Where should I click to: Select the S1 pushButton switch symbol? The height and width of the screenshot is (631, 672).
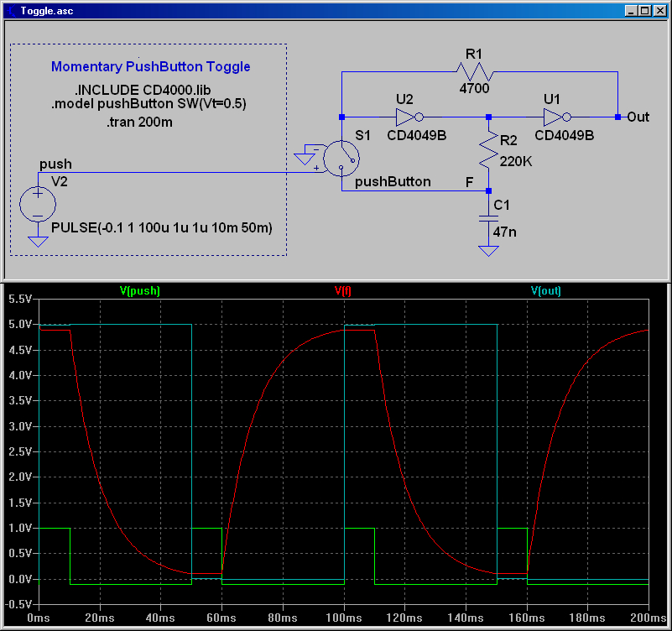tap(341, 159)
